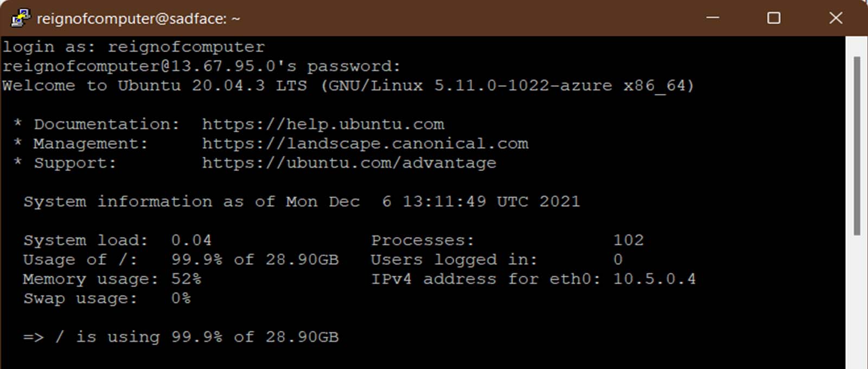Maximize the PuTTY window

pyautogui.click(x=774, y=18)
